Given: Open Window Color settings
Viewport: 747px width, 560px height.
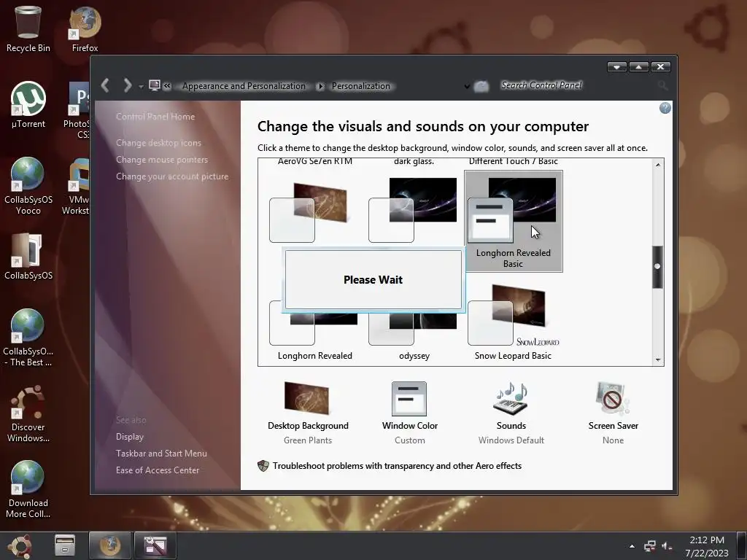Looking at the screenshot, I should point(410,413).
